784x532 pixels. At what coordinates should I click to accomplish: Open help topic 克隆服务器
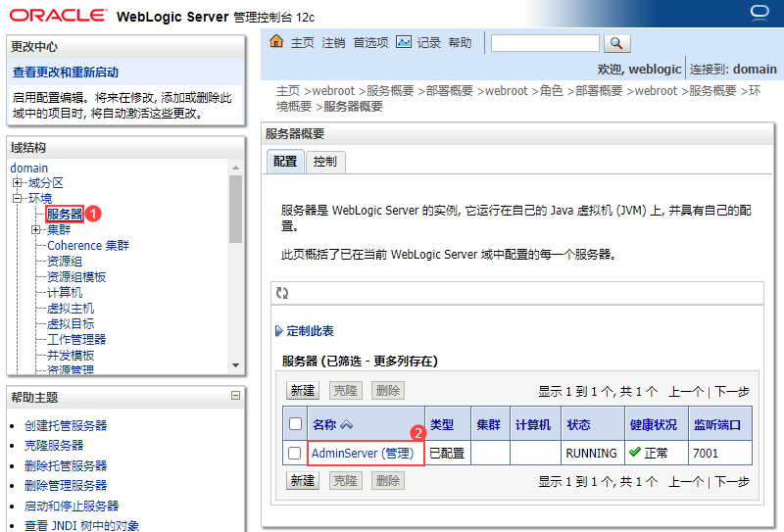click(54, 446)
